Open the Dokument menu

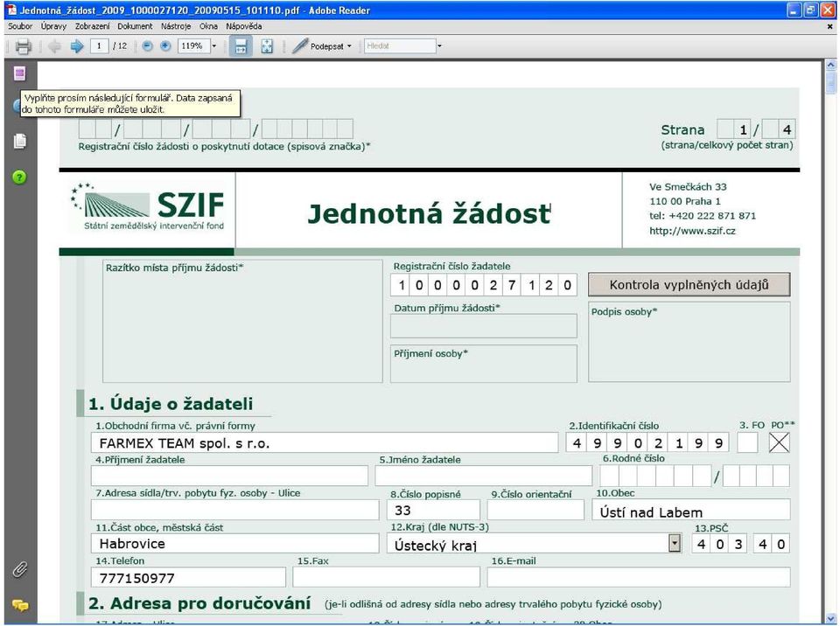pyautogui.click(x=135, y=26)
